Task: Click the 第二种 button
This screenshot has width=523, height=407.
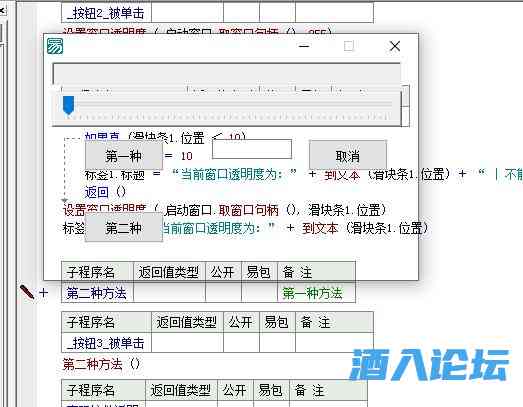Action: coord(124,229)
